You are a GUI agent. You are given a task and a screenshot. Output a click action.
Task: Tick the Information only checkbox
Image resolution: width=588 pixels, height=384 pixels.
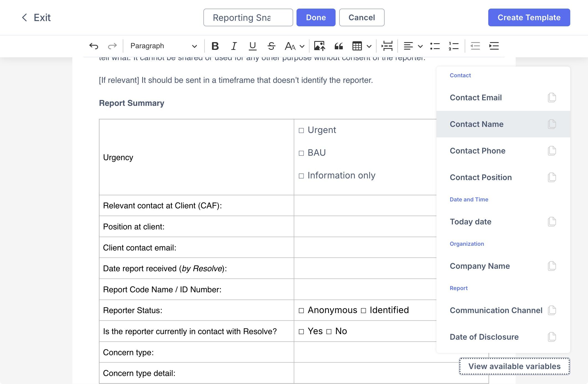(301, 176)
